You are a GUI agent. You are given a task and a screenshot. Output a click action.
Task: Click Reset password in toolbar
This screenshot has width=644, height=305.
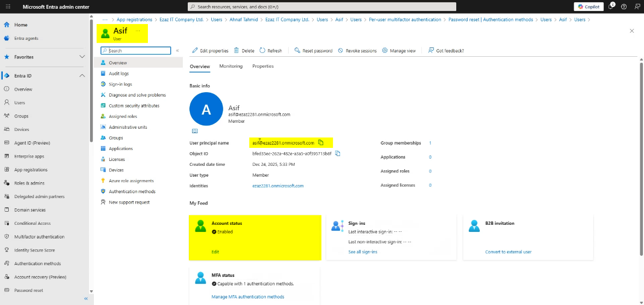(x=313, y=51)
